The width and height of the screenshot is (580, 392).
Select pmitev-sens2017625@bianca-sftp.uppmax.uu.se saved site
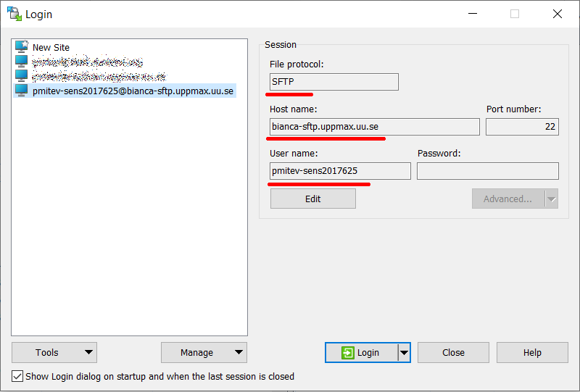tap(125, 91)
